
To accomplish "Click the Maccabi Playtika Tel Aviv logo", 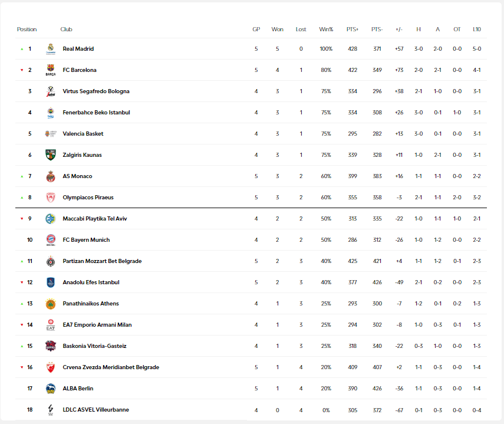I will pyautogui.click(x=50, y=219).
